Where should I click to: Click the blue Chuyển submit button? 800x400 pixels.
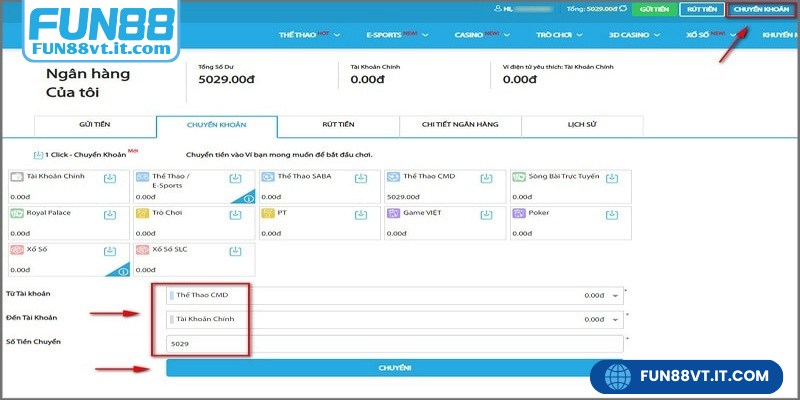(x=394, y=368)
